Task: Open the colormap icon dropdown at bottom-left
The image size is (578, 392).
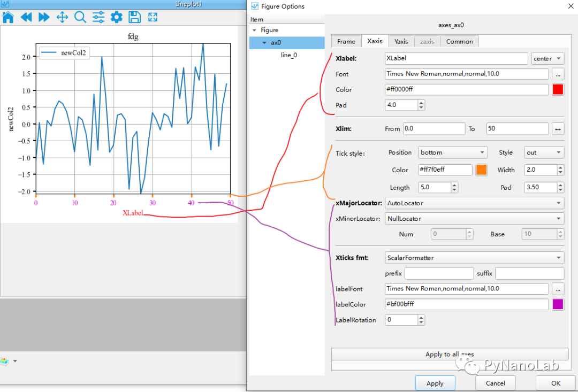Action: (x=15, y=361)
